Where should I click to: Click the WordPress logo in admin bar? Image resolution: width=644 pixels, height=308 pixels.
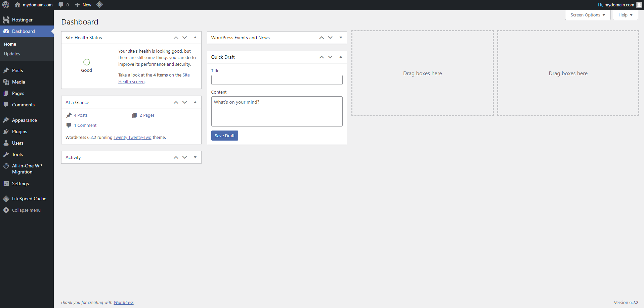(x=6, y=5)
